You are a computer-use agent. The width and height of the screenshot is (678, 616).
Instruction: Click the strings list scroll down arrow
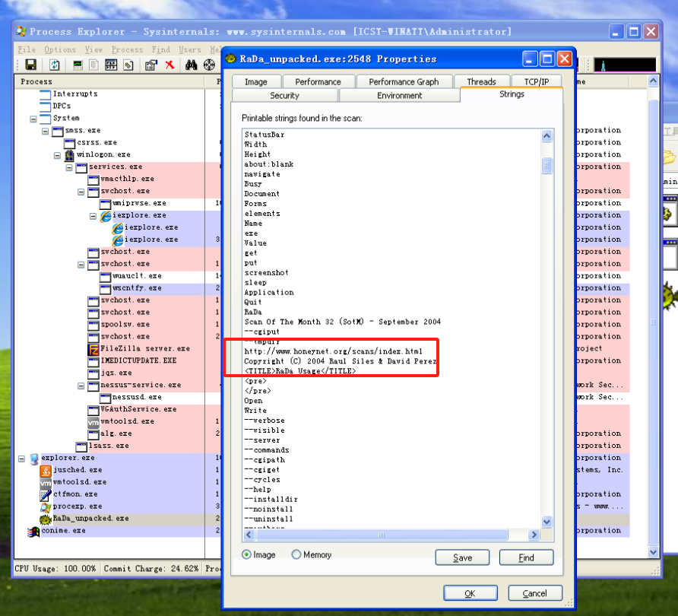tap(547, 522)
